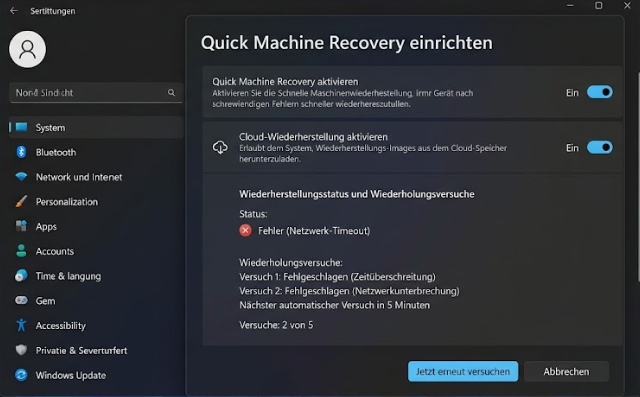Image resolution: width=640 pixels, height=397 pixels.
Task: Click the Fehler (Netzwerk-Timeout) status text
Action: pos(314,231)
